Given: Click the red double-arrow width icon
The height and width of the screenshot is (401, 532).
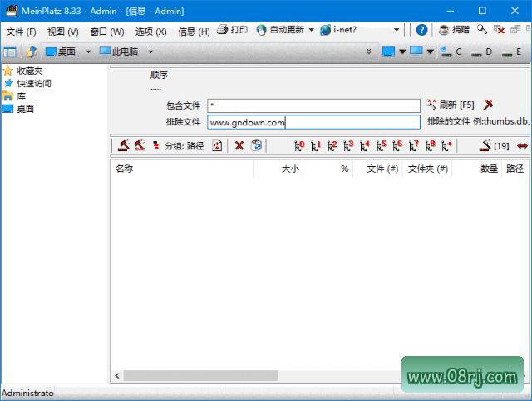Looking at the screenshot, I should pyautogui.click(x=522, y=146).
